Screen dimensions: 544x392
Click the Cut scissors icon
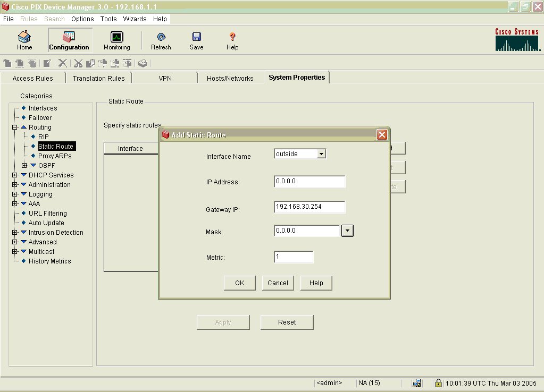click(78, 63)
